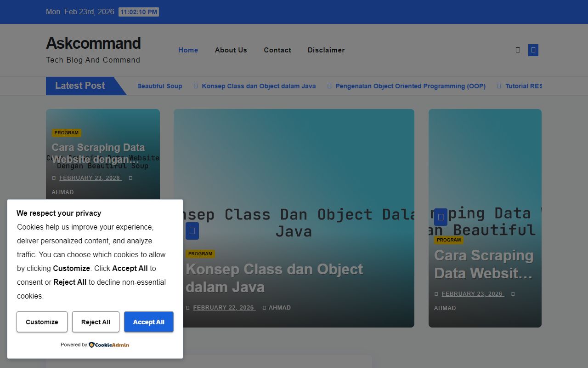
Task: Click the CookieAdmin logo in cookie banner
Action: pyautogui.click(x=109, y=345)
